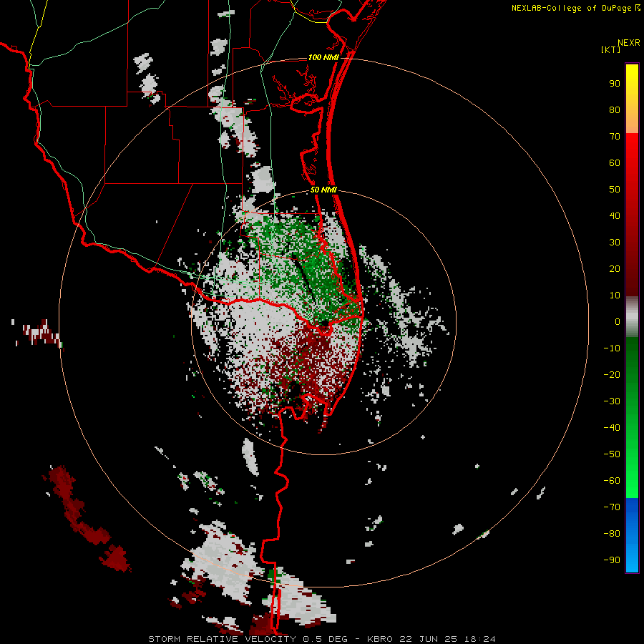The image size is (644, 644).
Task: Click the "STORM RELATIVE VELOCITY 0.5 DEG" caption text
Action: 248,639
